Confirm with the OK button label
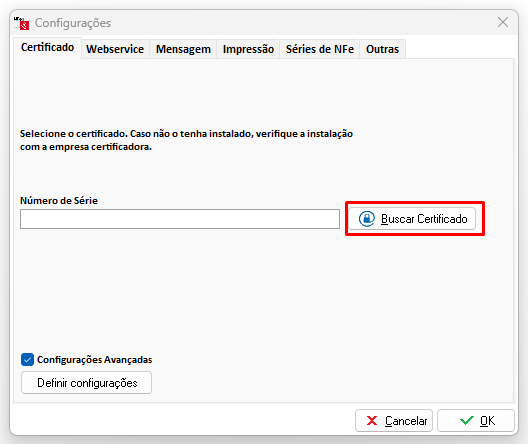Image resolution: width=528 pixels, height=444 pixels. (487, 421)
